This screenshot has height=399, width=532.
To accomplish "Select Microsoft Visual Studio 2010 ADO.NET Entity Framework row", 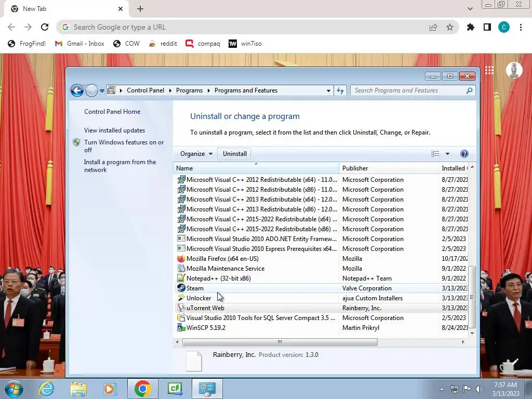I will tap(322, 239).
